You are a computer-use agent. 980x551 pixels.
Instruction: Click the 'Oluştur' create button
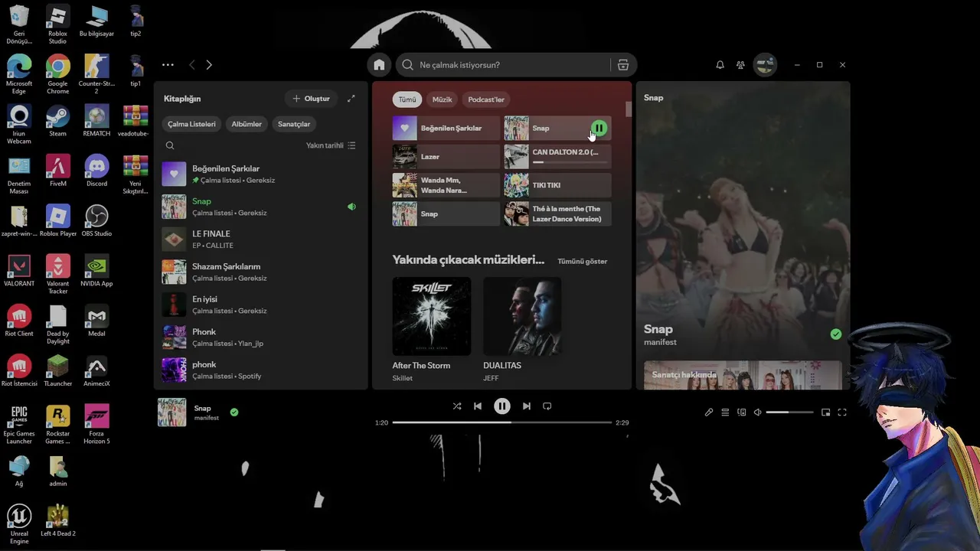[312, 99]
